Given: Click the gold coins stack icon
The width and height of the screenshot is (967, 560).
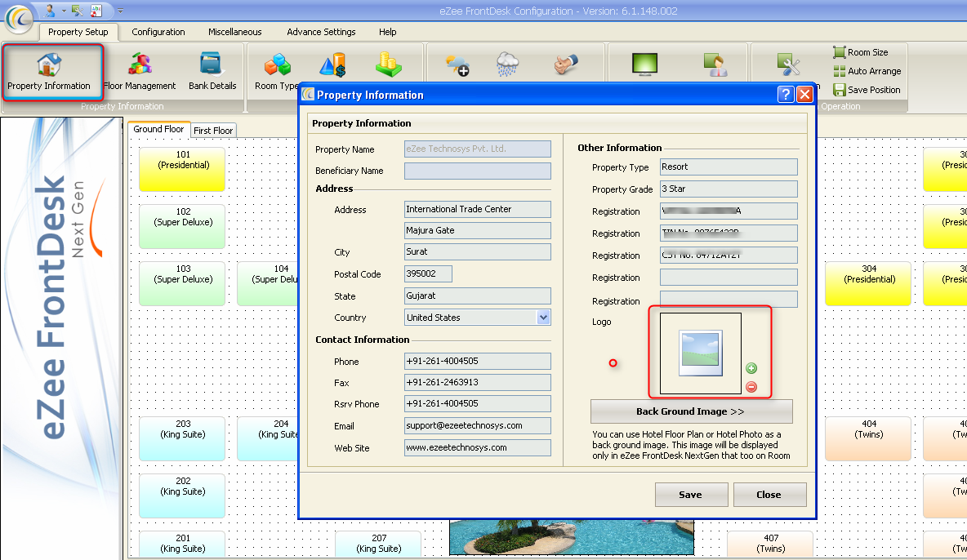Looking at the screenshot, I should (389, 64).
